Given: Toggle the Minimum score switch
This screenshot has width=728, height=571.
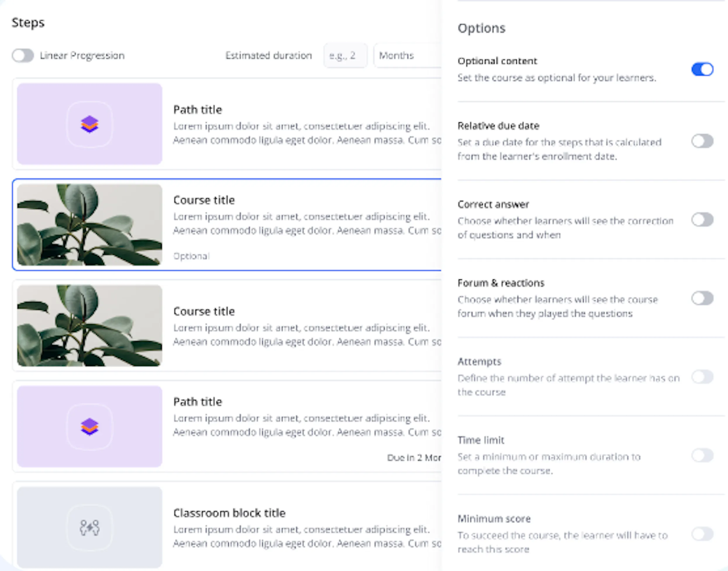Looking at the screenshot, I should tap(702, 534).
